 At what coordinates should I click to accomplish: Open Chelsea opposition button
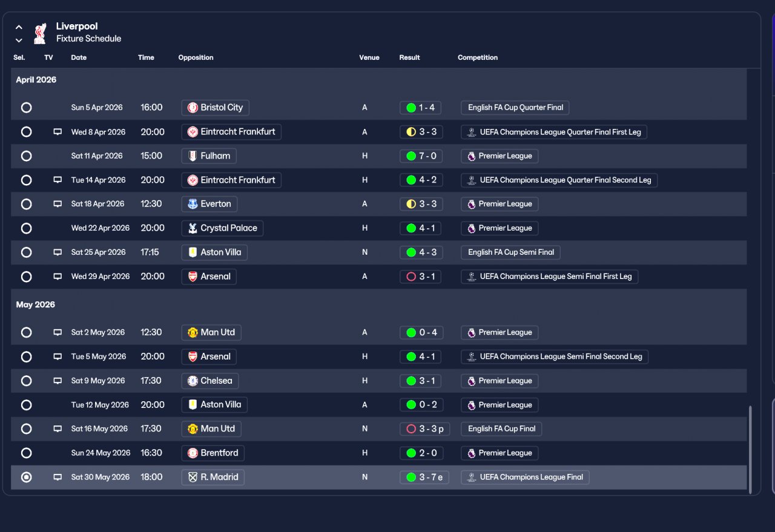coord(209,381)
